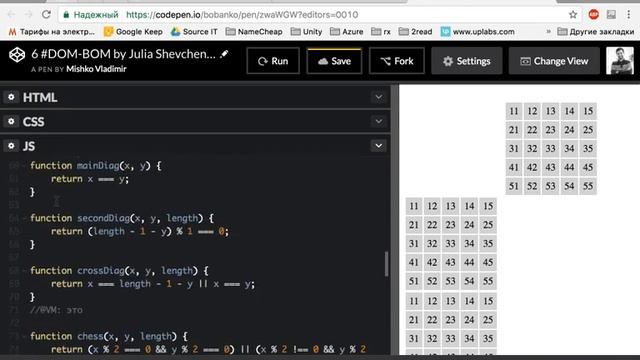640x360 pixels.
Task: Fork this pen
Action: [397, 61]
